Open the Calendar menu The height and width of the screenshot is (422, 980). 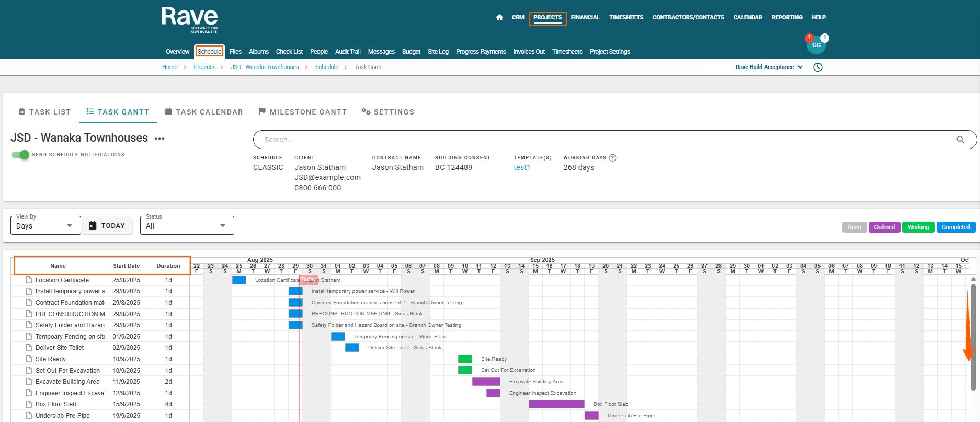point(748,17)
